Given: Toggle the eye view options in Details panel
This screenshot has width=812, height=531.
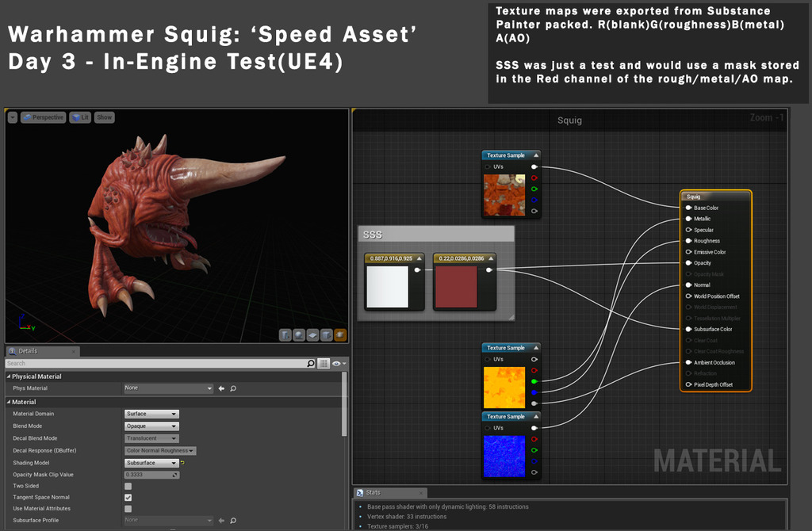Looking at the screenshot, I should pos(339,363).
